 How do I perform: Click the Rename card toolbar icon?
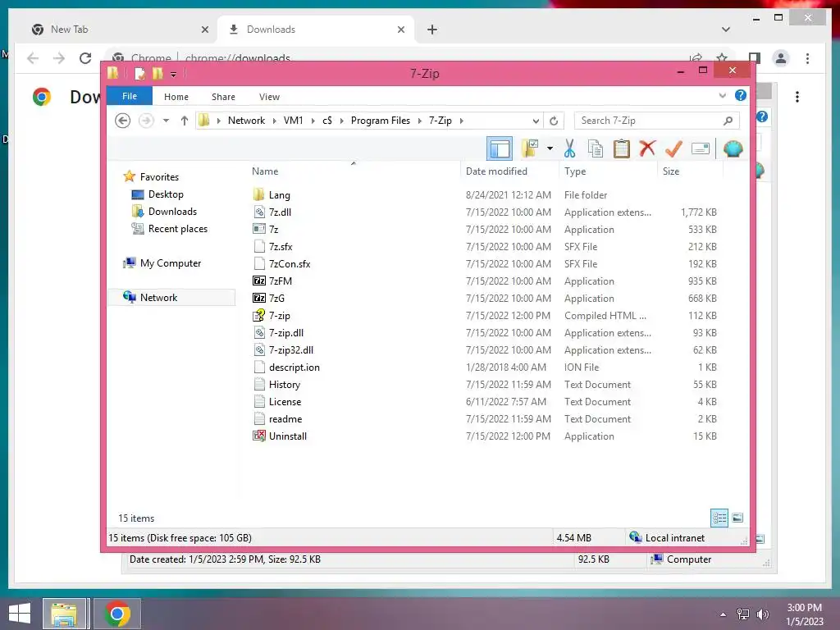[701, 148]
